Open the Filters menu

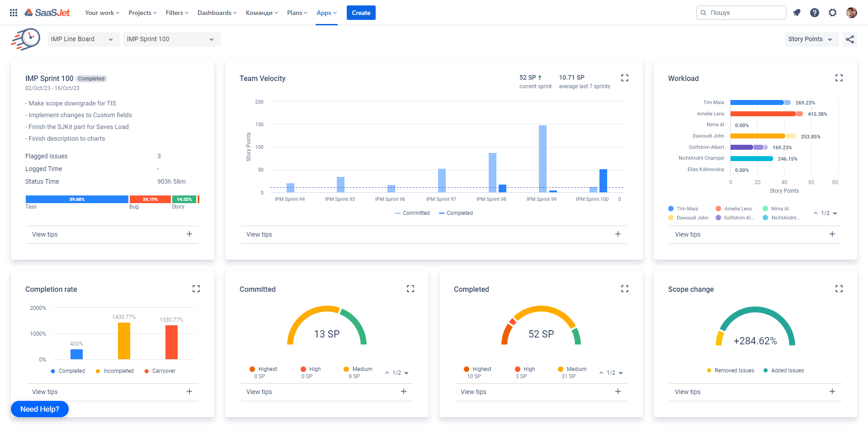[x=177, y=13]
